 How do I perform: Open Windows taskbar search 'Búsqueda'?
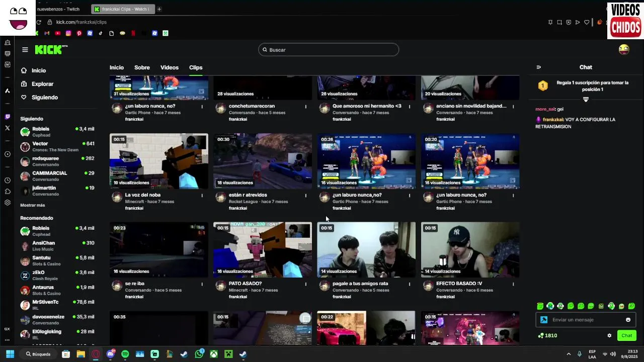click(x=38, y=354)
